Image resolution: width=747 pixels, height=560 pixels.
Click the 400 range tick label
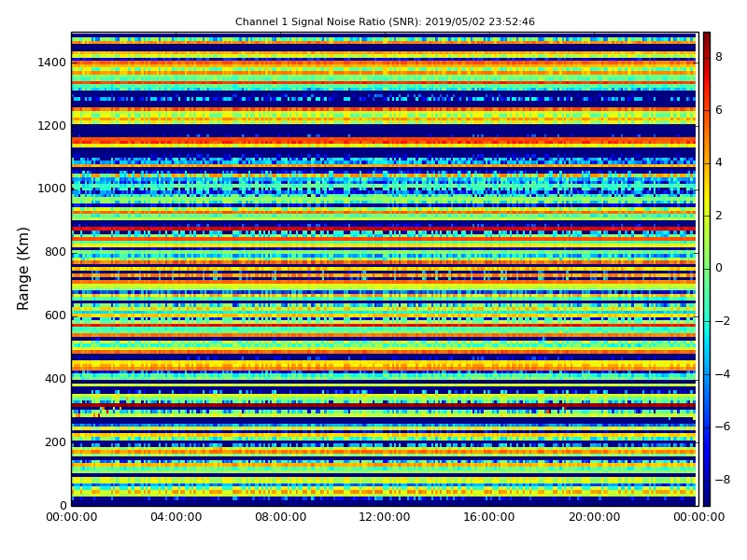(55, 379)
